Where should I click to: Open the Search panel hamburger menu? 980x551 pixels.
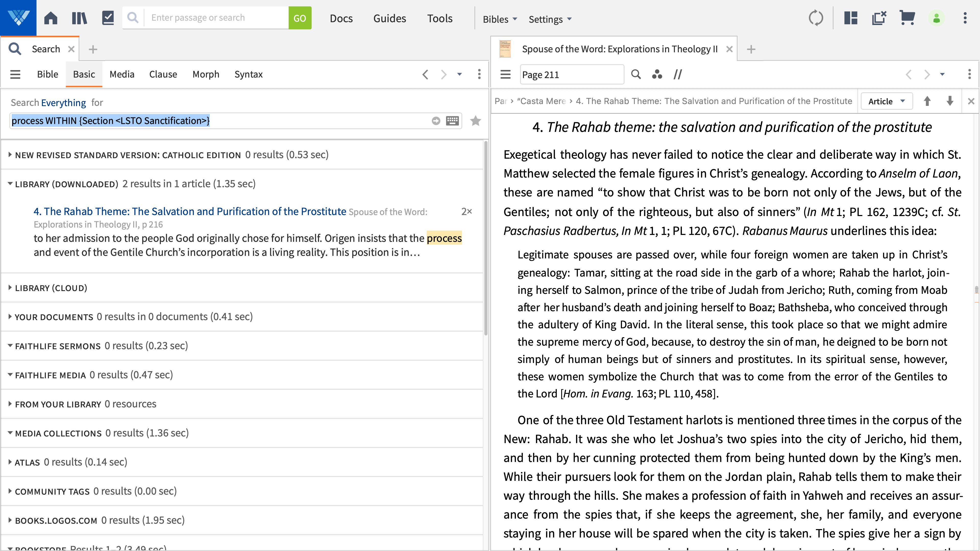tap(15, 74)
